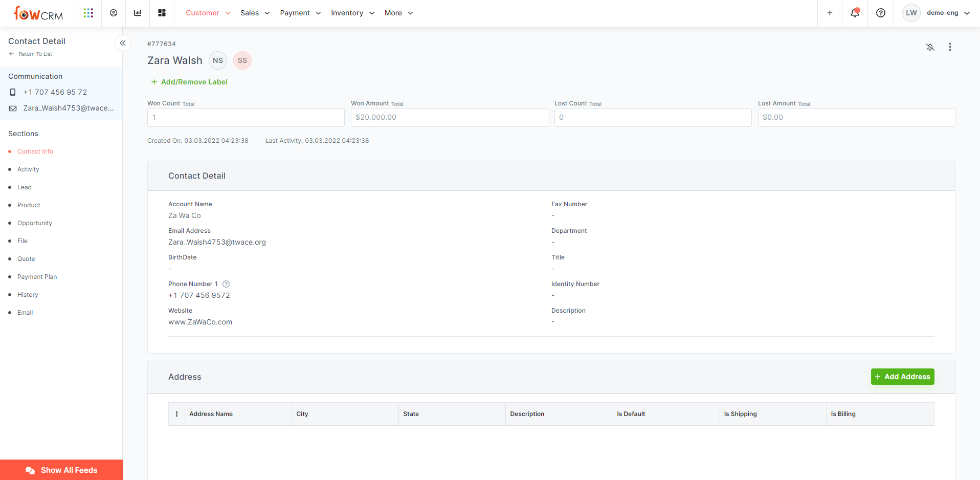This screenshot has width=980, height=480.
Task: Click the Is Default column header
Action: tap(666, 414)
